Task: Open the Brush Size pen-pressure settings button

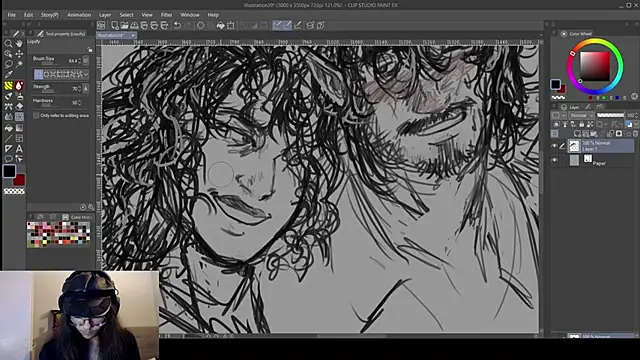Action: 86,61
